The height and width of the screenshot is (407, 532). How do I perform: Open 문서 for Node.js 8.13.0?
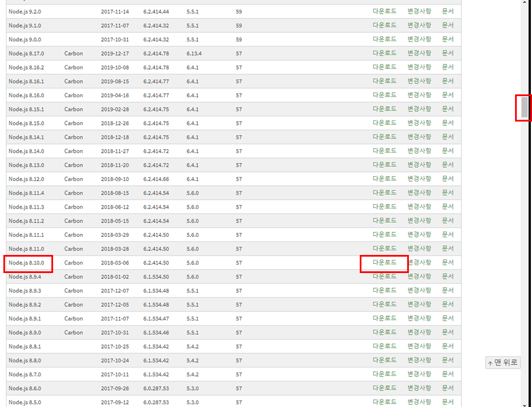point(448,164)
